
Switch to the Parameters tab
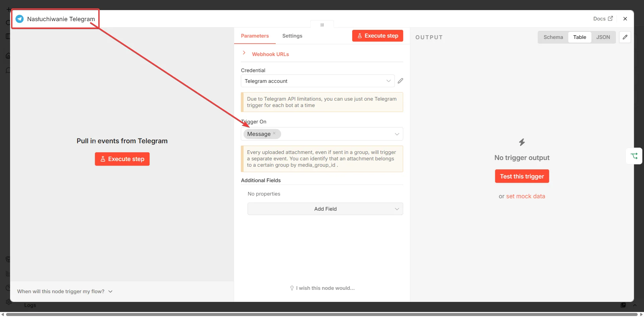tap(255, 36)
